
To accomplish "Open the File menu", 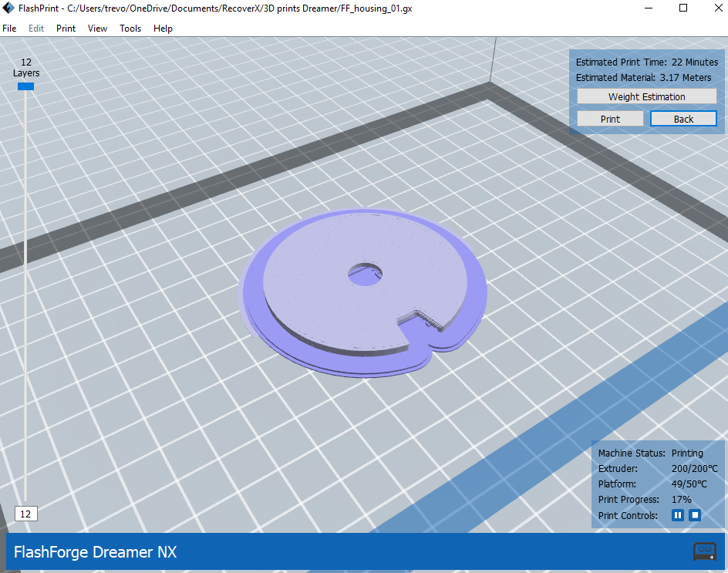I will tap(9, 29).
